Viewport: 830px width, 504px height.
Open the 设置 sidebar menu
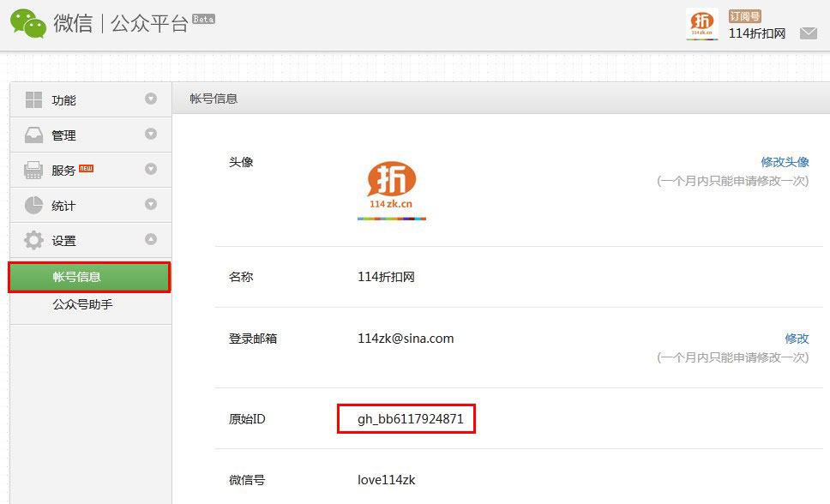click(91, 240)
